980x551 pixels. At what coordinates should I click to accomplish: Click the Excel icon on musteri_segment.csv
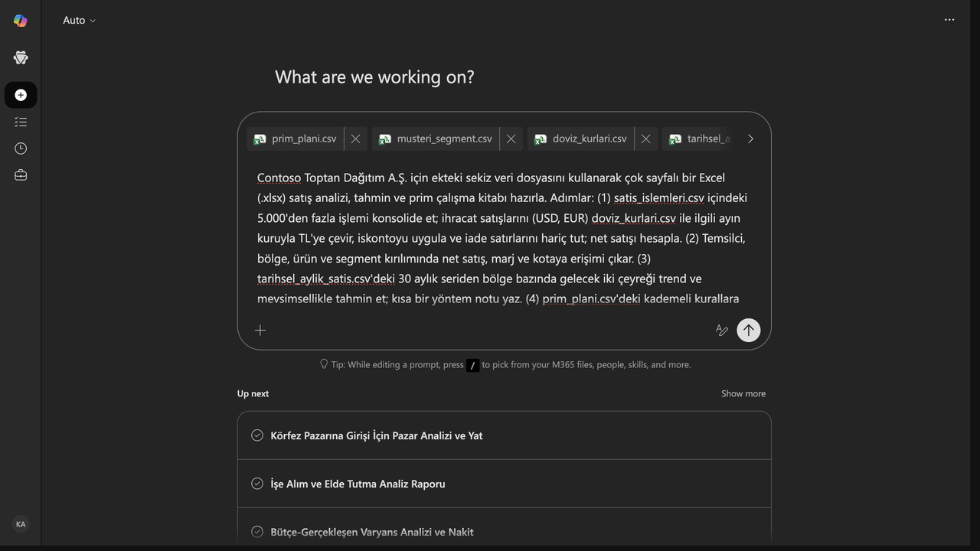tap(385, 139)
